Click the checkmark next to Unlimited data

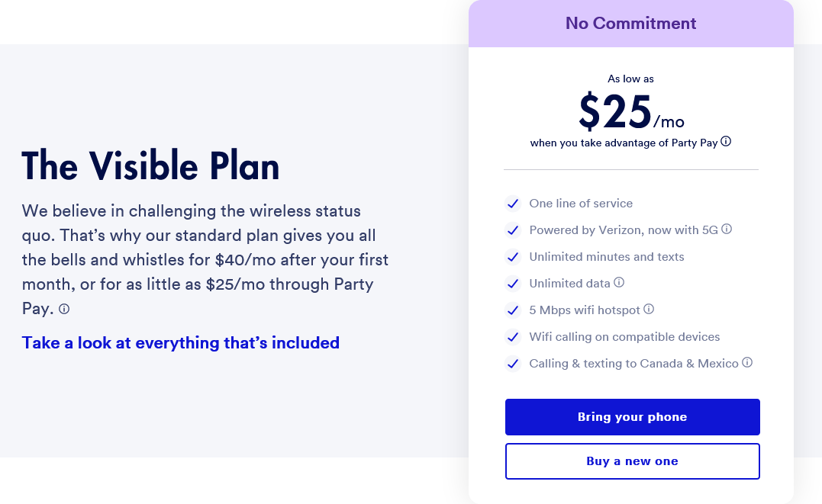513,283
